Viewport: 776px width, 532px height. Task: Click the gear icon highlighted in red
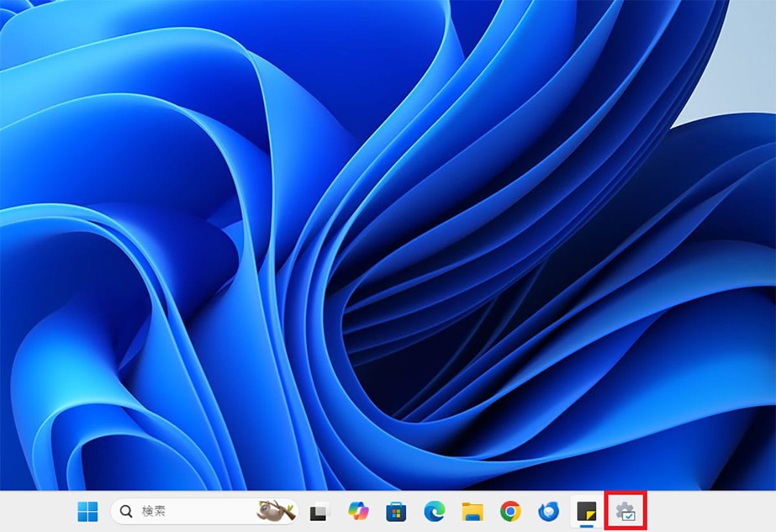coord(625,512)
